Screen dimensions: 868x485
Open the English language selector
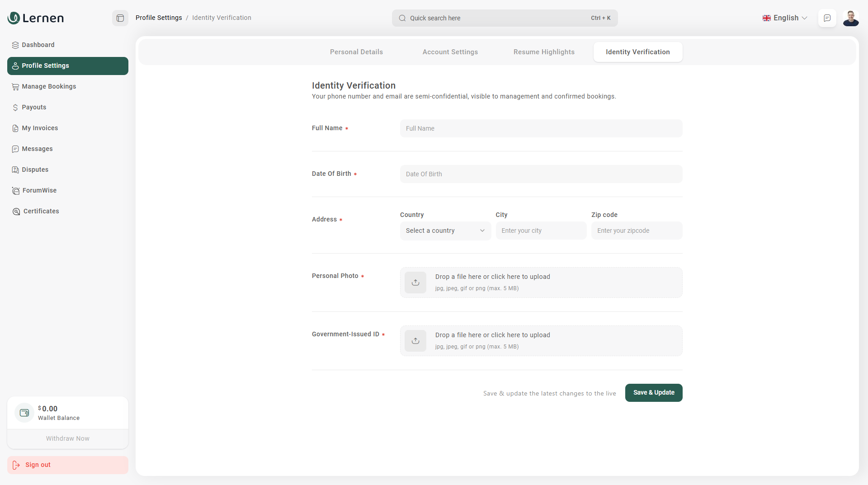[x=785, y=18]
